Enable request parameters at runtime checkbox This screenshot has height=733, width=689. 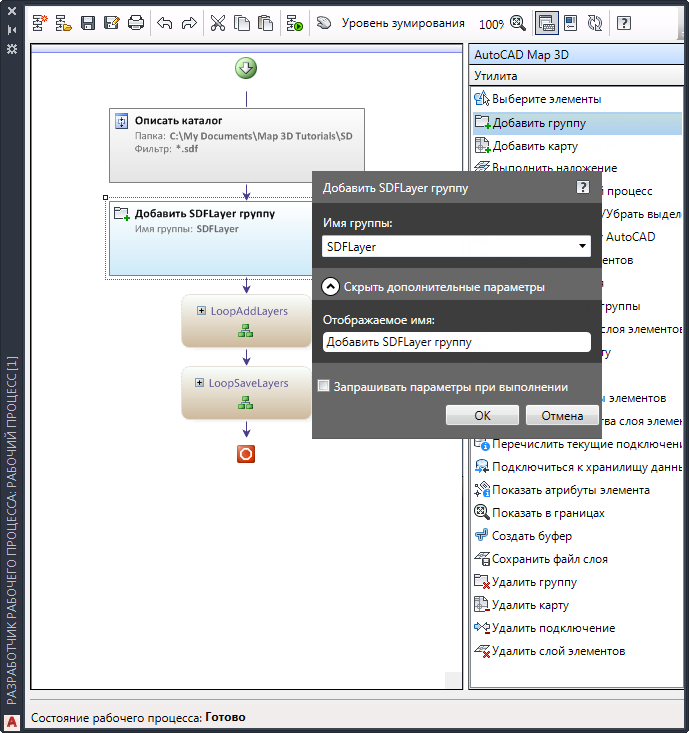pos(323,386)
